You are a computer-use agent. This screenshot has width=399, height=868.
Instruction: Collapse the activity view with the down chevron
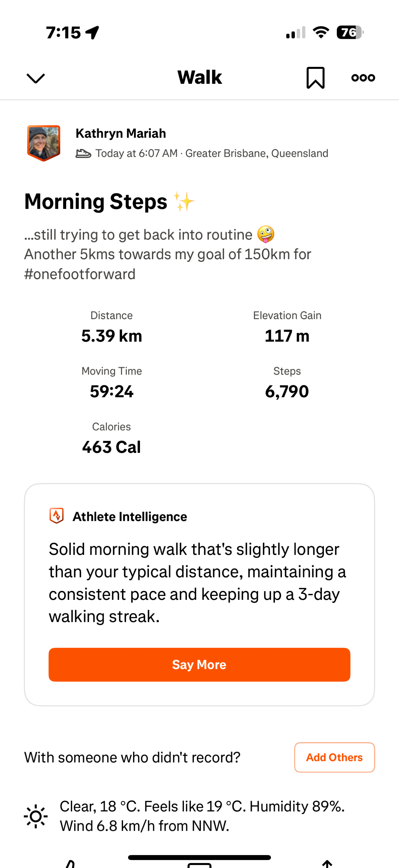coord(35,78)
